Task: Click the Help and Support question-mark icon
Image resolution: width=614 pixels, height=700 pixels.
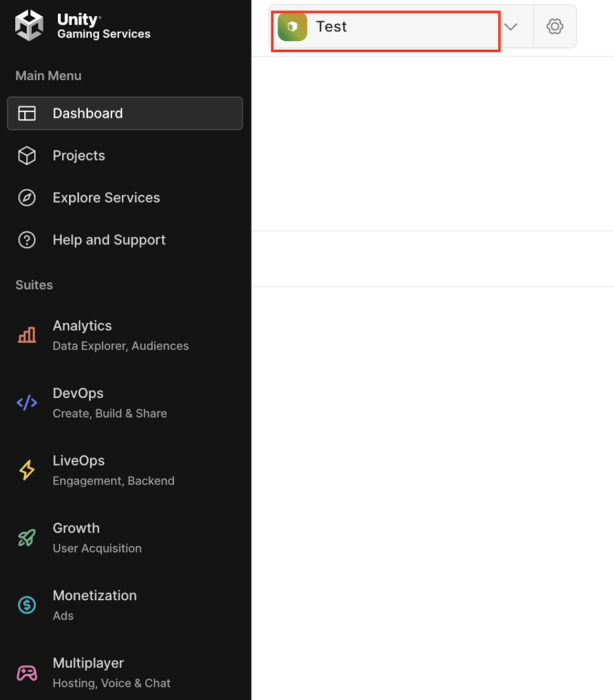Action: pos(27,240)
